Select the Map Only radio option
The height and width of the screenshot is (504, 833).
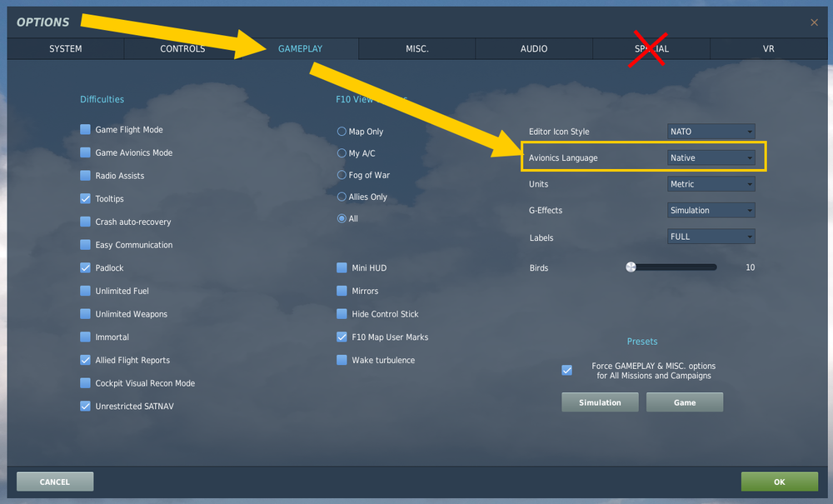342,131
